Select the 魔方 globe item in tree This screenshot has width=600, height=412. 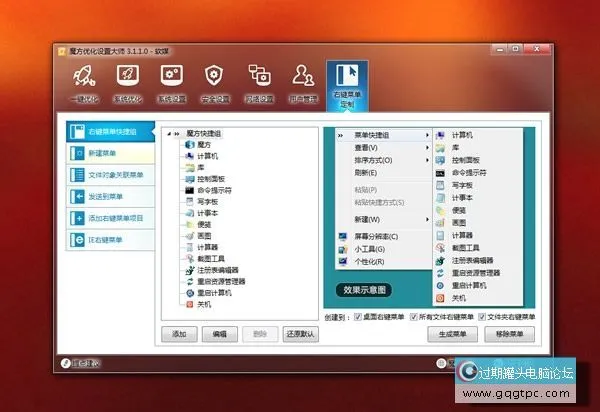[x=190, y=145]
